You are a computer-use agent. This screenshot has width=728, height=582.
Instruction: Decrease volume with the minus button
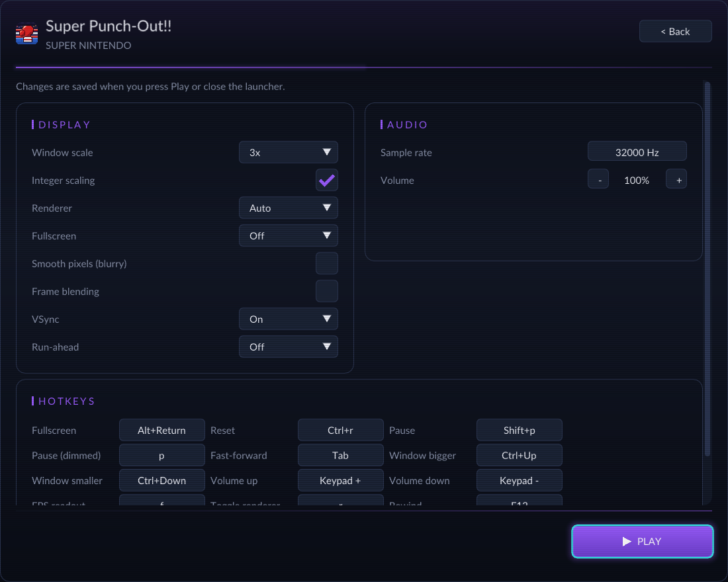coord(598,180)
